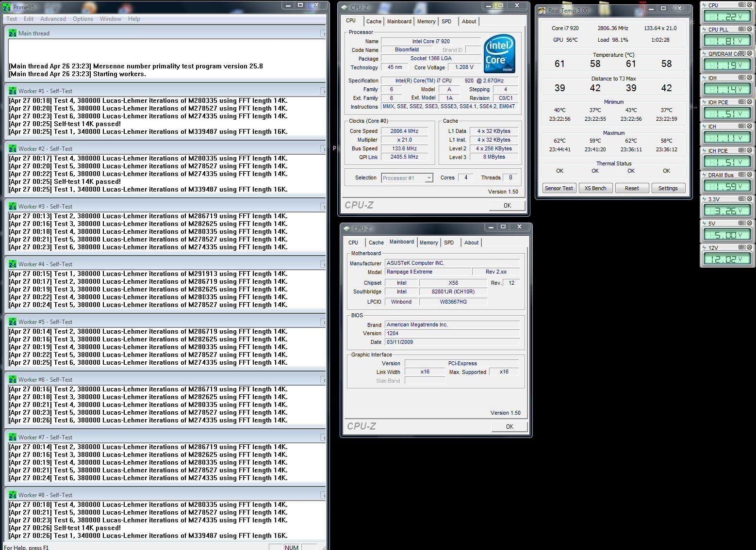Open settings icon of the ICH PCIE gadget
This screenshot has width=756, height=550.
[x=742, y=150]
